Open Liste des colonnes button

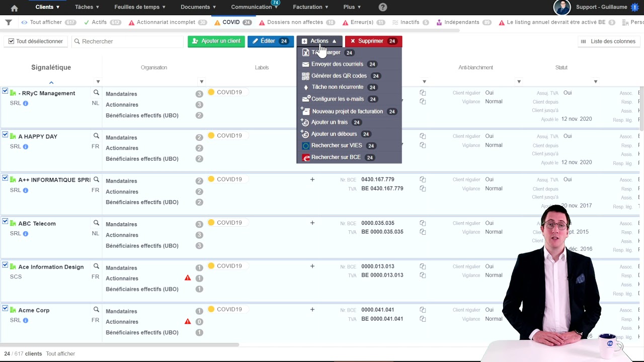click(x=608, y=41)
